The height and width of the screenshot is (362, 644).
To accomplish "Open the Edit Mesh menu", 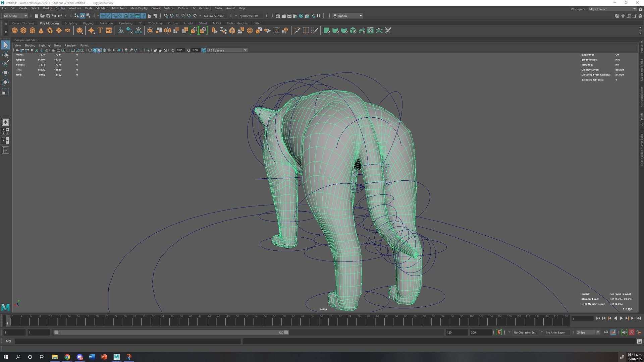I will point(102,8).
